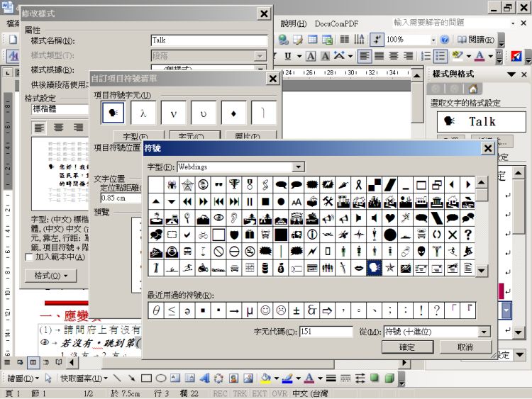
Task: Select the checkmark symbol in Webdings grid
Action: 187,235
